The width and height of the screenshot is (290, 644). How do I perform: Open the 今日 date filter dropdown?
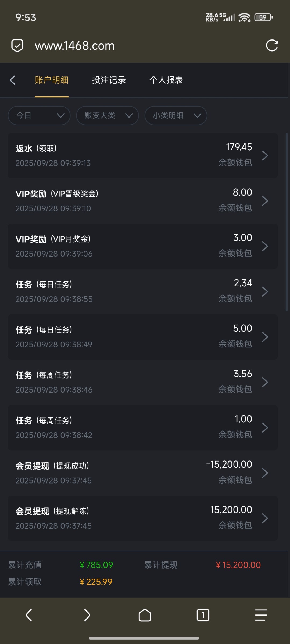pyautogui.click(x=39, y=116)
